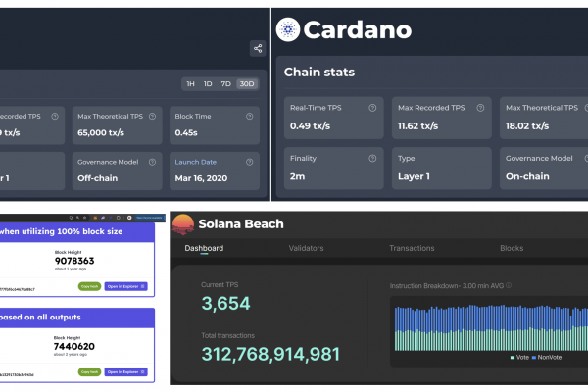
Task: Click Copy hash under block 7440620
Action: pyautogui.click(x=89, y=372)
